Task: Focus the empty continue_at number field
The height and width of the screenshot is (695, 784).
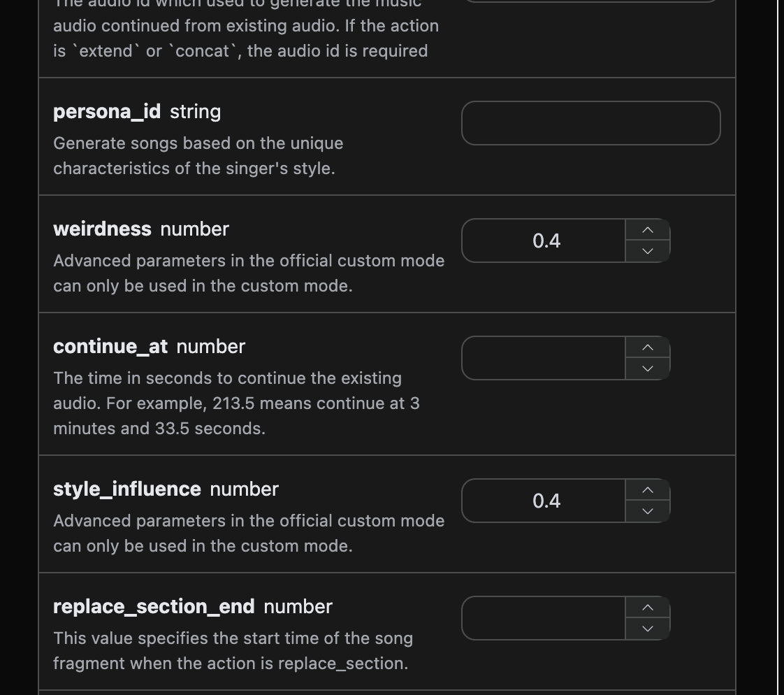Action: click(x=544, y=358)
